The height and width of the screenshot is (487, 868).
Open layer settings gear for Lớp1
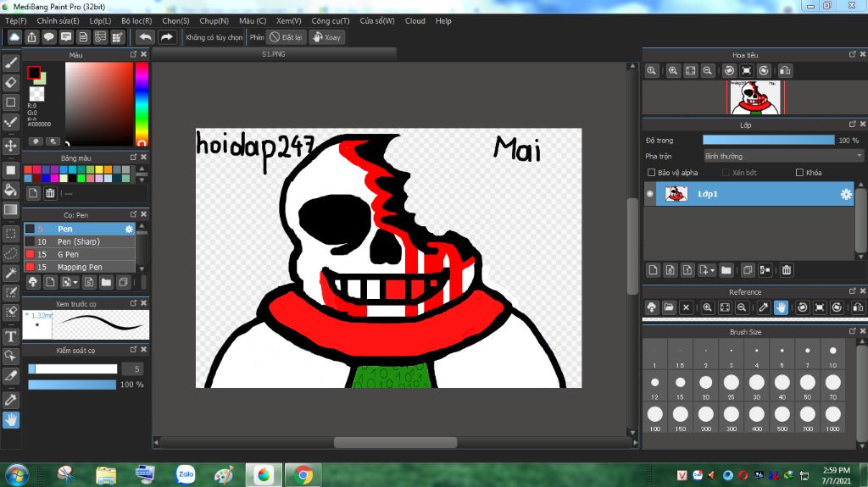[x=846, y=194]
